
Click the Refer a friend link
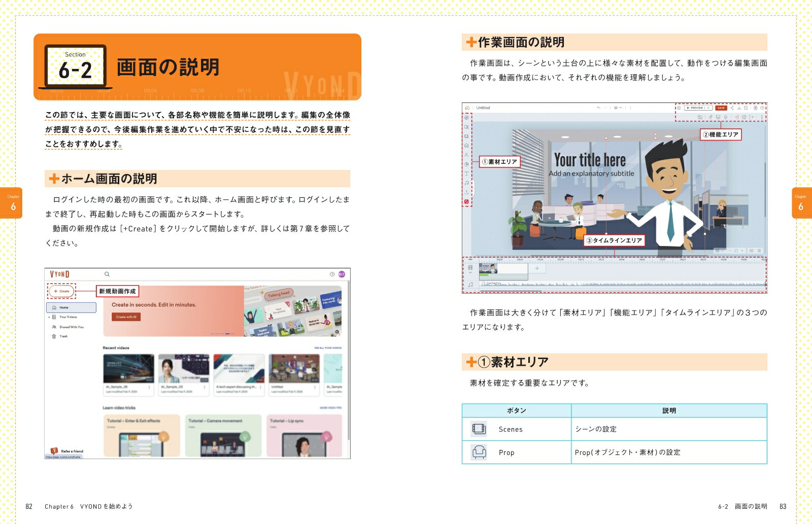(x=67, y=451)
